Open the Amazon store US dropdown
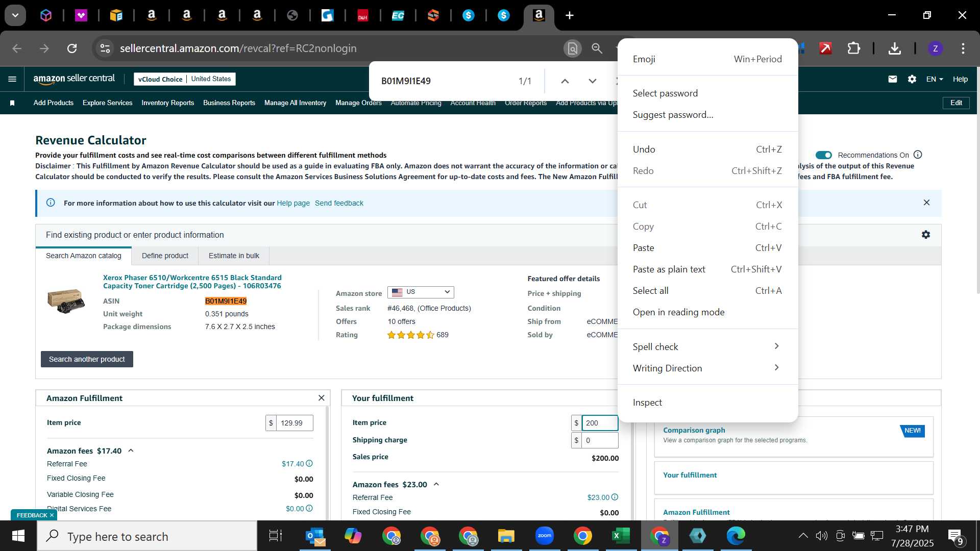This screenshot has width=980, height=551. [421, 292]
